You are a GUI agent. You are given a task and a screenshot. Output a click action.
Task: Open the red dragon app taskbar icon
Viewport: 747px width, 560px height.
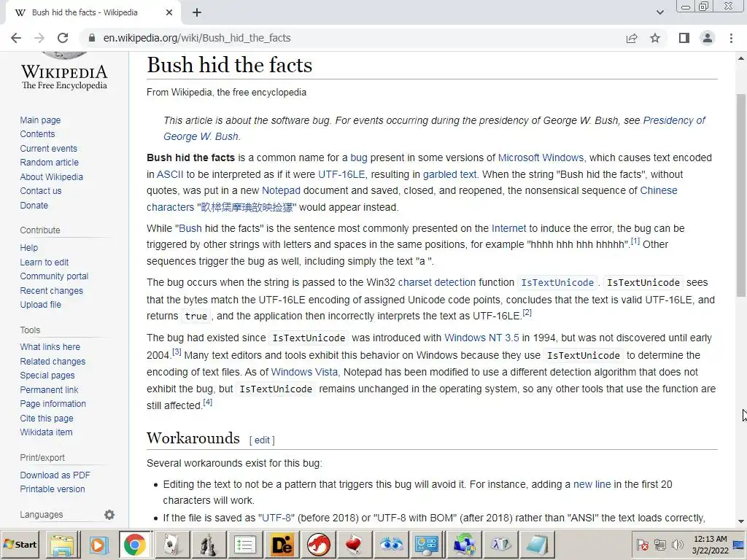[x=318, y=545]
